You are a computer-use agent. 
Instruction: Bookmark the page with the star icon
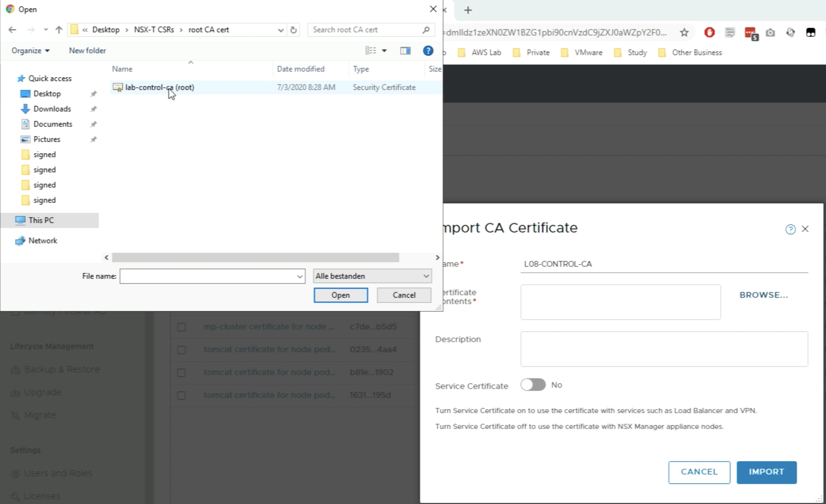point(684,33)
